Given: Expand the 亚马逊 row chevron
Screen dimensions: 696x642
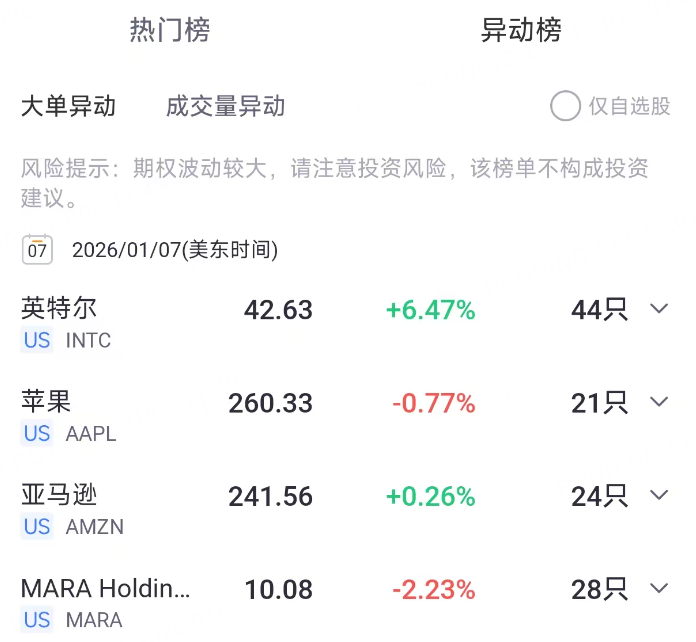Looking at the screenshot, I should (658, 495).
